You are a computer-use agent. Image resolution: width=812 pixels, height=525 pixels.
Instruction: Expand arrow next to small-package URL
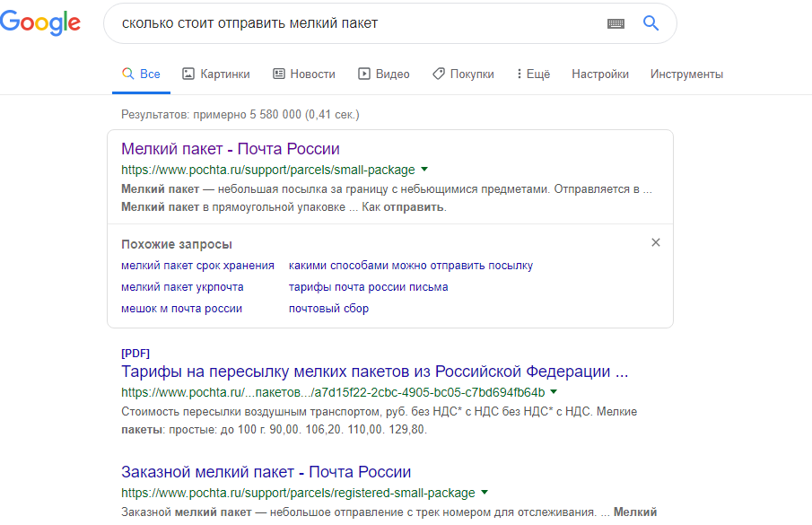424,170
